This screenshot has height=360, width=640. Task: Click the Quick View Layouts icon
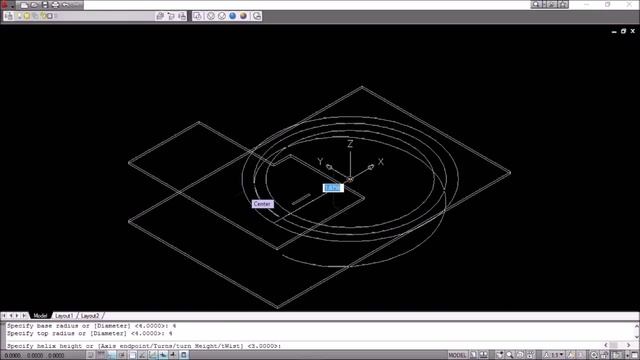pyautogui.click(x=473, y=356)
